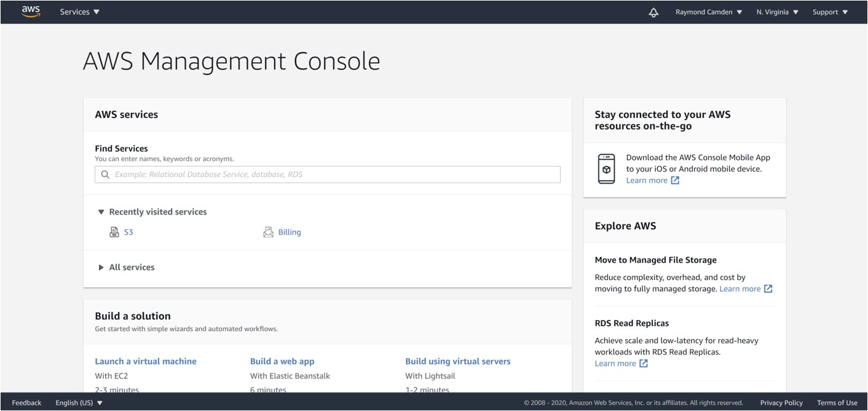Collapse the Recently visited services section
This screenshot has width=868, height=411.
(x=152, y=212)
